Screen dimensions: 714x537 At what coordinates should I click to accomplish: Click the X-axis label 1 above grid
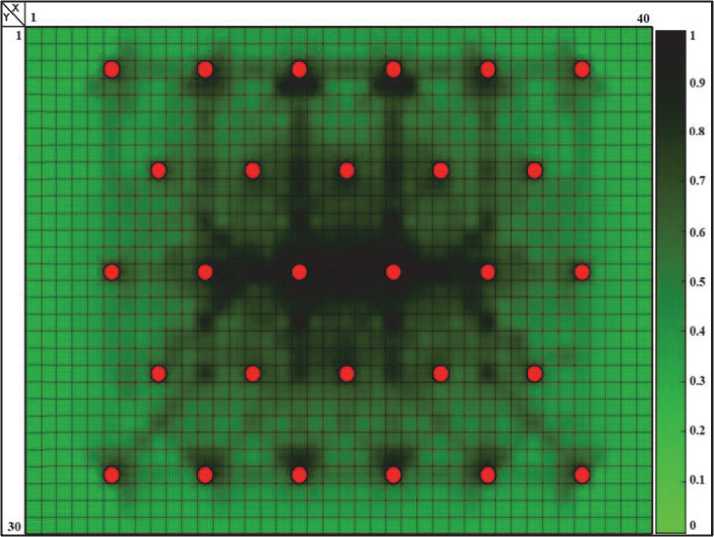pyautogui.click(x=33, y=19)
